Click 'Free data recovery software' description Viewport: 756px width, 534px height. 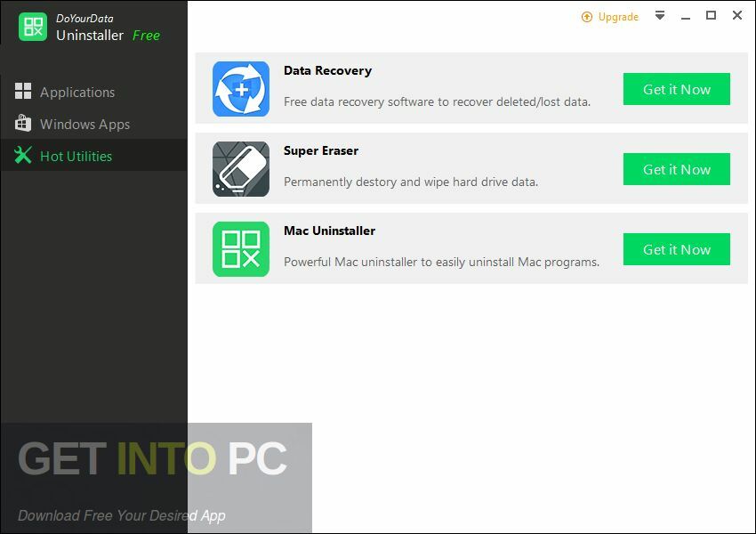click(437, 101)
